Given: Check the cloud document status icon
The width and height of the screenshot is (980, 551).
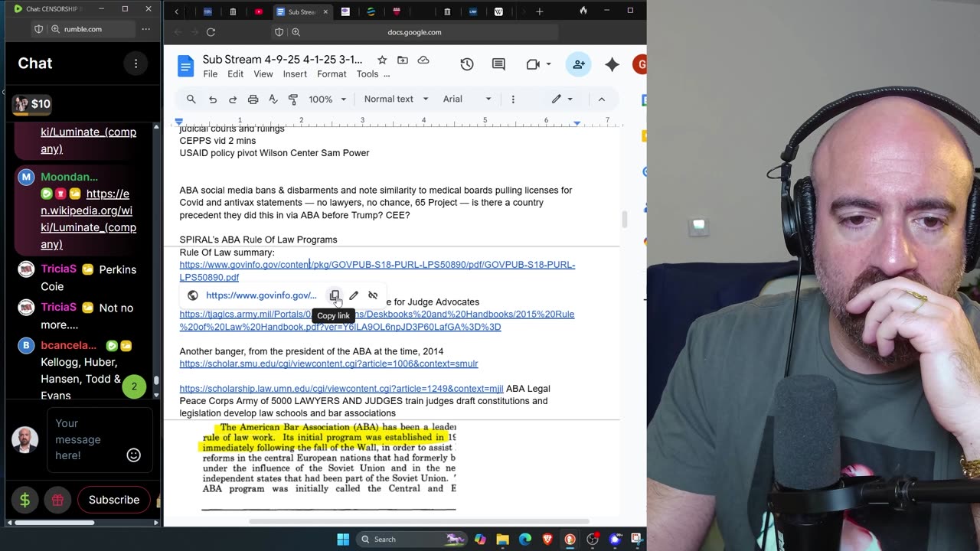Looking at the screenshot, I should click(x=423, y=60).
